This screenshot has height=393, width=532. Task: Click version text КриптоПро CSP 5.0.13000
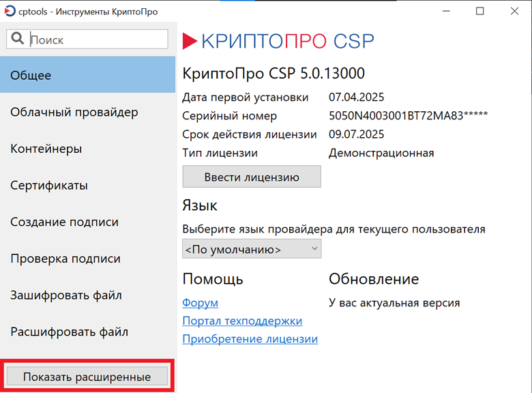pyautogui.click(x=274, y=73)
